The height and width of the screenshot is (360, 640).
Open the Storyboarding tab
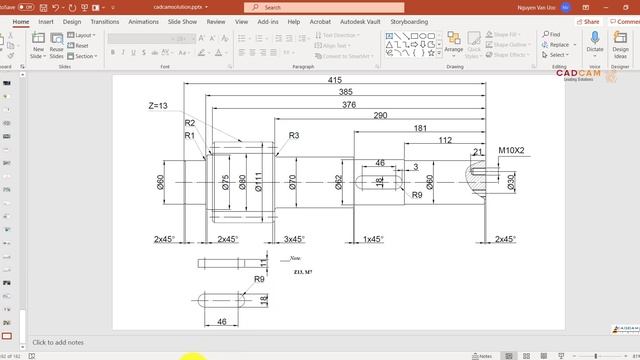point(409,22)
